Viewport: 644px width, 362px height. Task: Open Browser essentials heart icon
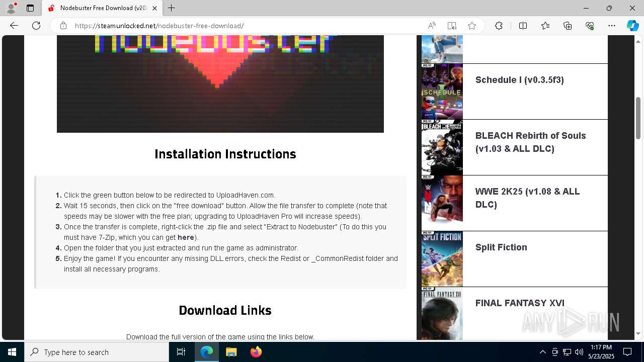tap(590, 26)
